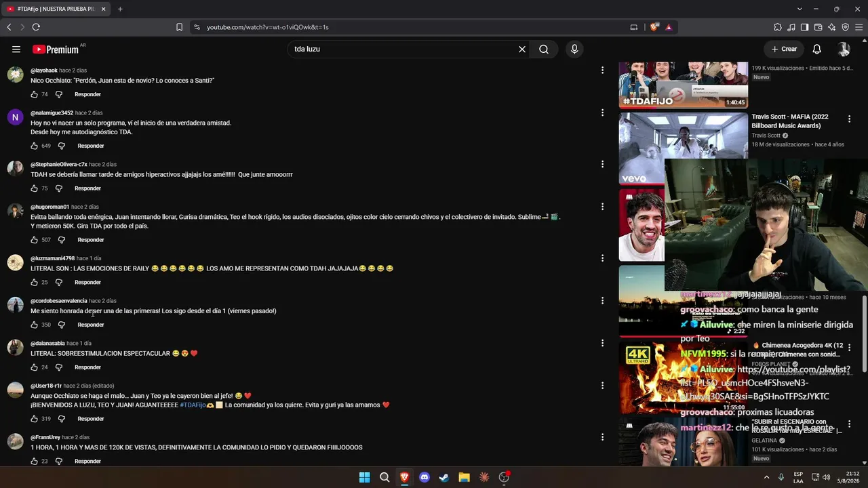
Task: Open a new browser tab
Action: tap(120, 9)
